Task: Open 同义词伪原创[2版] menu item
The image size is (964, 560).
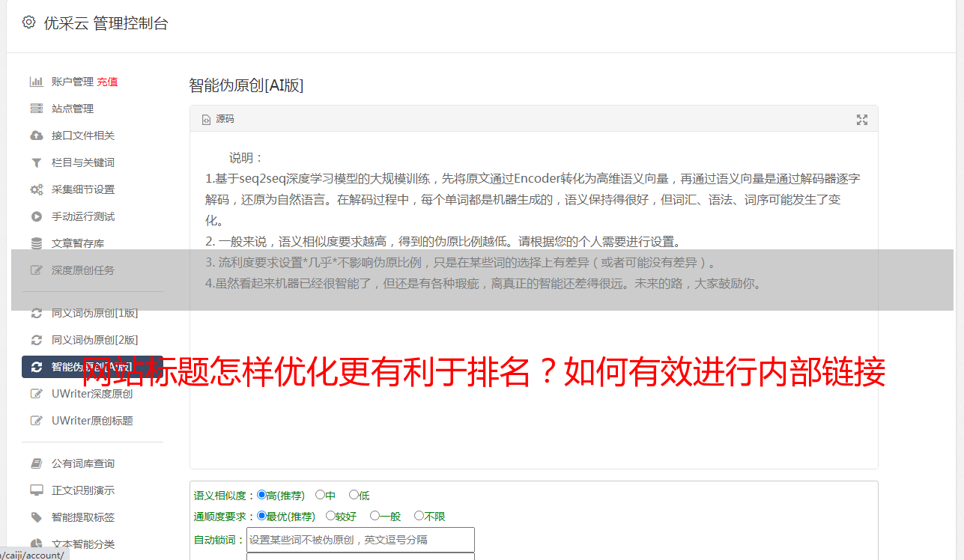Action: coord(93,340)
